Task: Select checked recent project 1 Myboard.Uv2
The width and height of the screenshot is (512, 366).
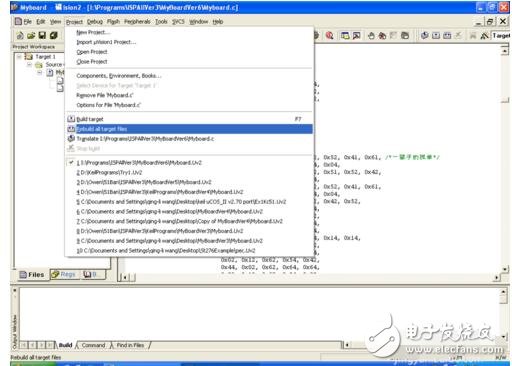Action: (189, 163)
